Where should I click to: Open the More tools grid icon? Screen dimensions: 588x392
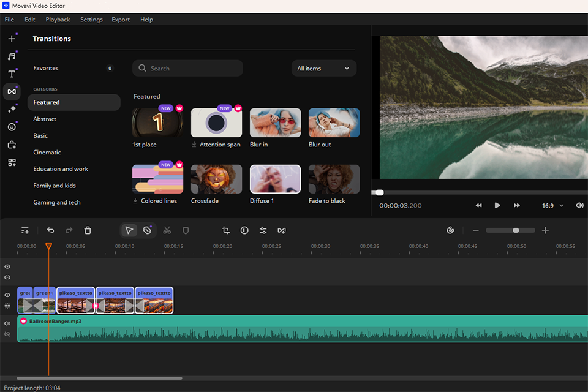12,162
